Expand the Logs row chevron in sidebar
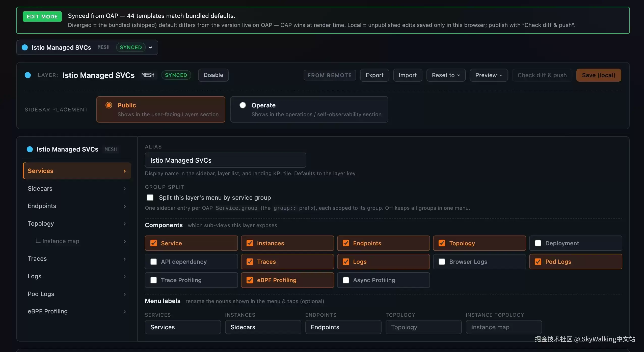This screenshot has width=644, height=352. point(125,277)
